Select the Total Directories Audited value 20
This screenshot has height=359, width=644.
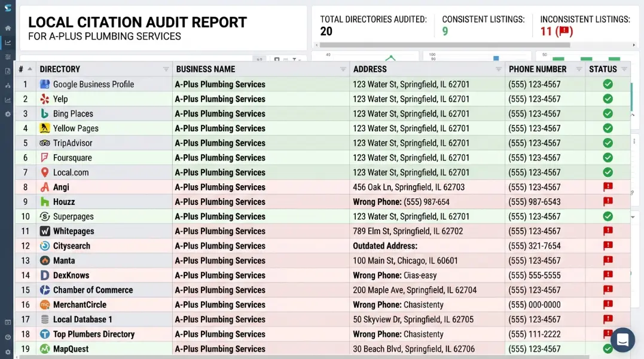point(326,31)
